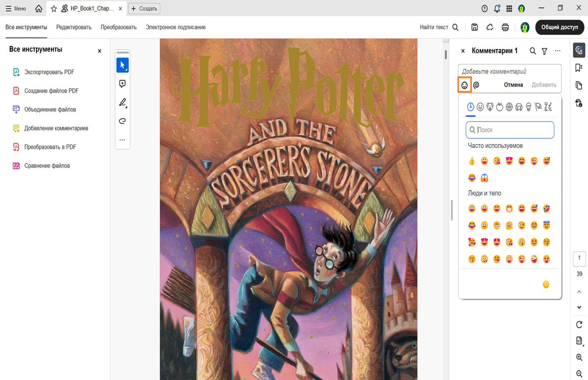Open the page display options
The width and height of the screenshot is (588, 380).
pos(579,341)
